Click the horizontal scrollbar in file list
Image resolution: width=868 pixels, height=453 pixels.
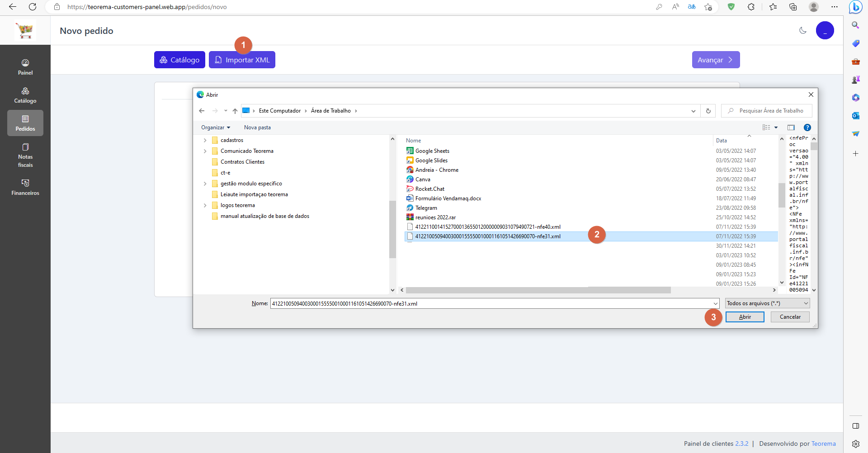point(538,290)
